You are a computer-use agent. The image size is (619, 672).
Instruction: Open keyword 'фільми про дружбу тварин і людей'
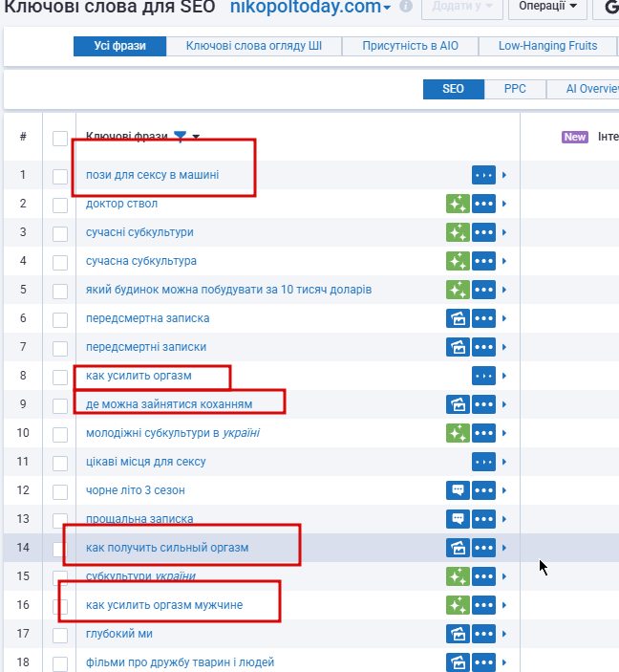[x=180, y=662]
